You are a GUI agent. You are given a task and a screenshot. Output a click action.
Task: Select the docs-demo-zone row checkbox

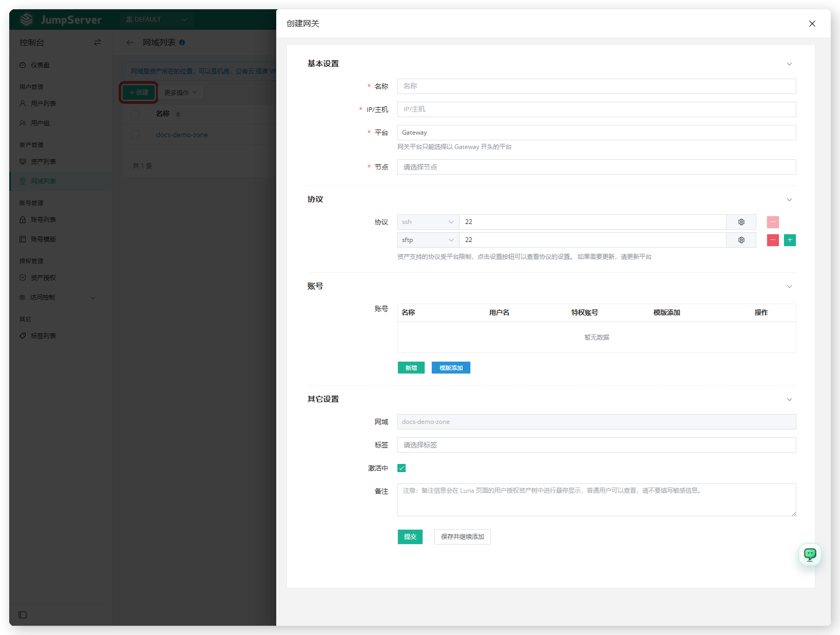(x=135, y=135)
